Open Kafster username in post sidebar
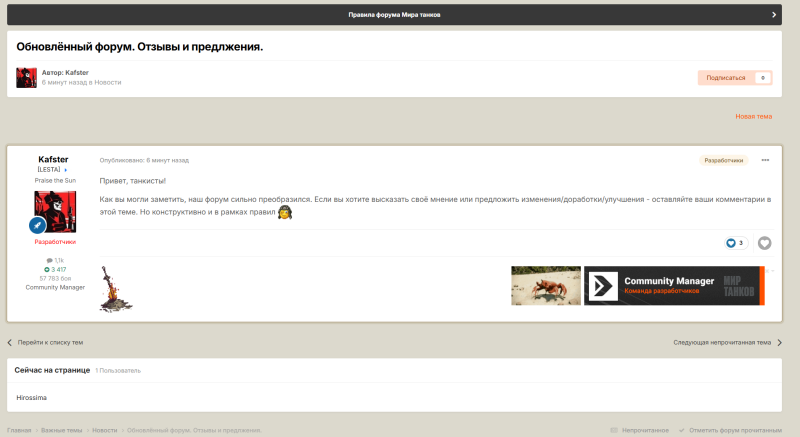The width and height of the screenshot is (800, 437). pos(53,159)
